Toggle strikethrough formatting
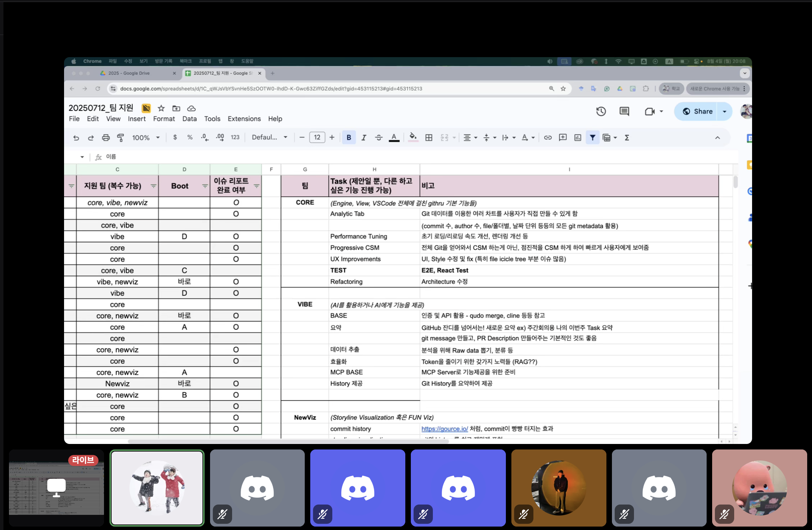This screenshot has height=530, width=812. tap(379, 138)
